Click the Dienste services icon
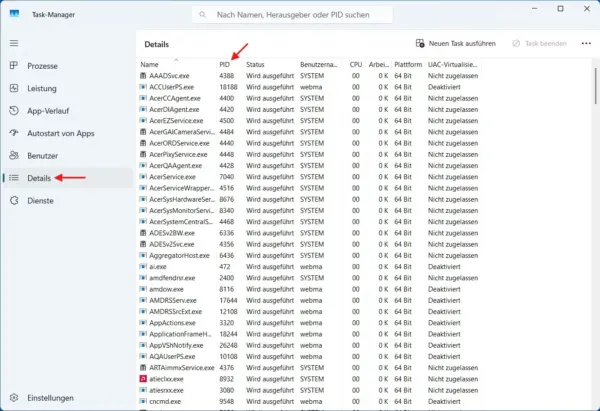 tap(14, 200)
